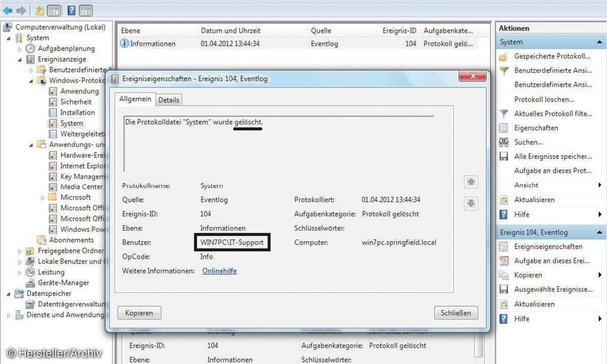This screenshot has width=607, height=364.
Task: Click Ausgewählte Ereignisse action
Action: pos(553,290)
